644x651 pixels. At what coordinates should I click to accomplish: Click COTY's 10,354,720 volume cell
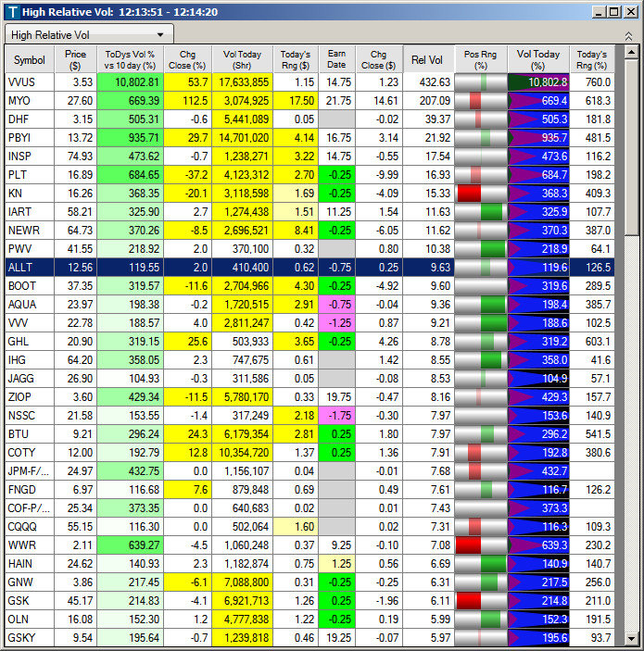click(243, 453)
